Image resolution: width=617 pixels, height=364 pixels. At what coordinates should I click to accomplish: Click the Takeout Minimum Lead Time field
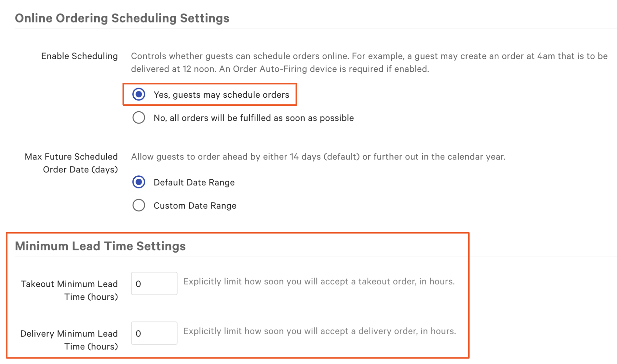point(154,283)
